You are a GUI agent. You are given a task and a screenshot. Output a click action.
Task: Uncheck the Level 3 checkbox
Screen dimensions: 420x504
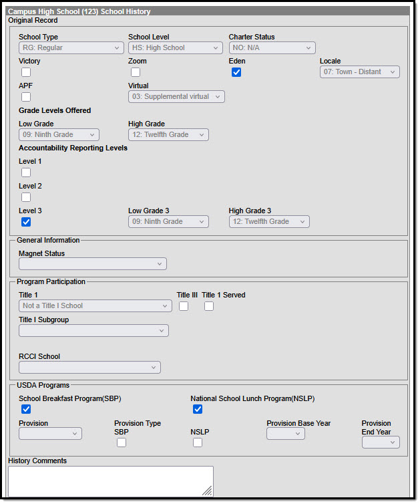pos(26,222)
